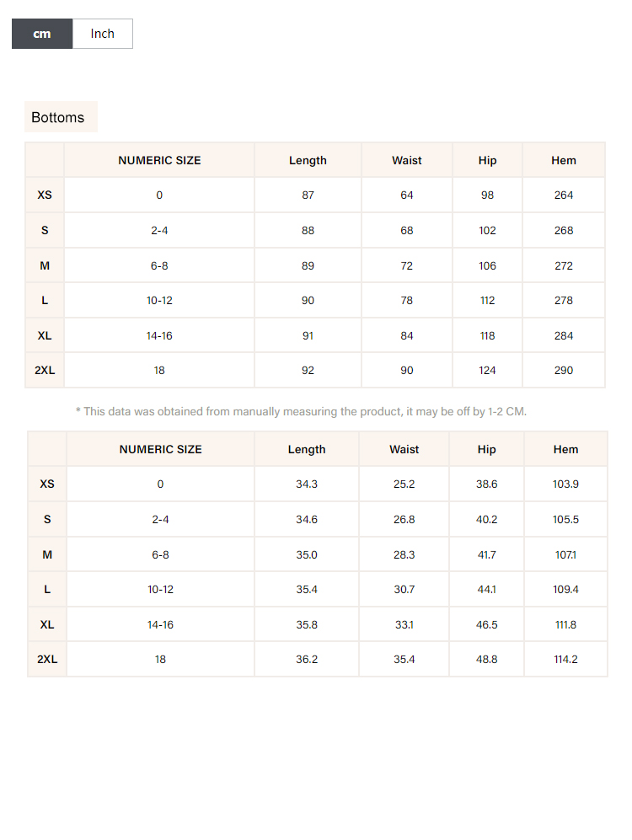The height and width of the screenshot is (840, 632).
Task: Select the 2XL hem value 290
Action: pos(564,370)
